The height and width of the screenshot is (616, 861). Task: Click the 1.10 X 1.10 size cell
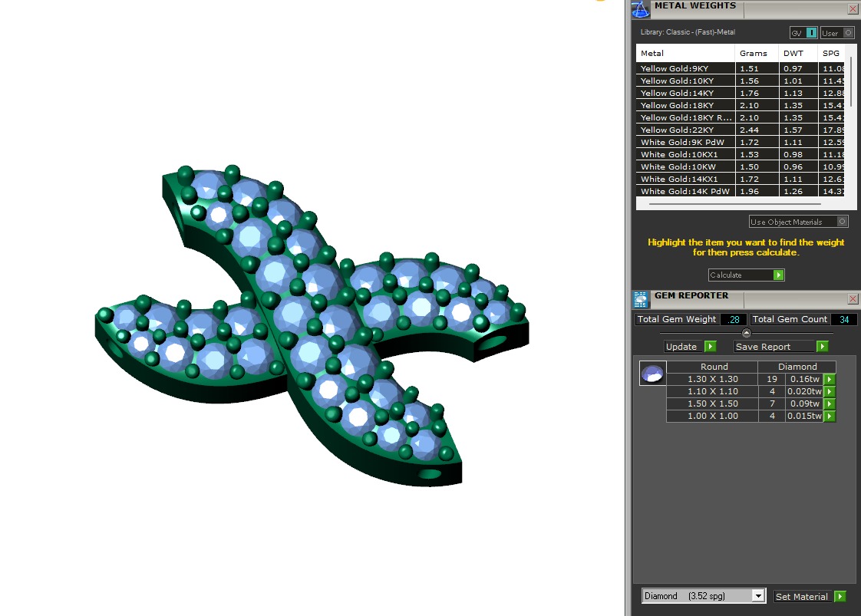pos(713,391)
